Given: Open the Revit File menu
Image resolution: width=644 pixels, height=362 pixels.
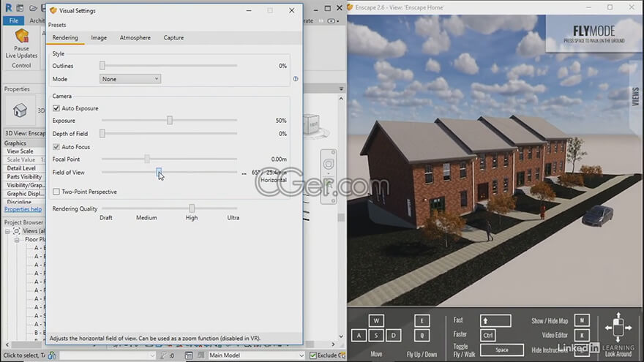Looking at the screenshot, I should [14, 20].
